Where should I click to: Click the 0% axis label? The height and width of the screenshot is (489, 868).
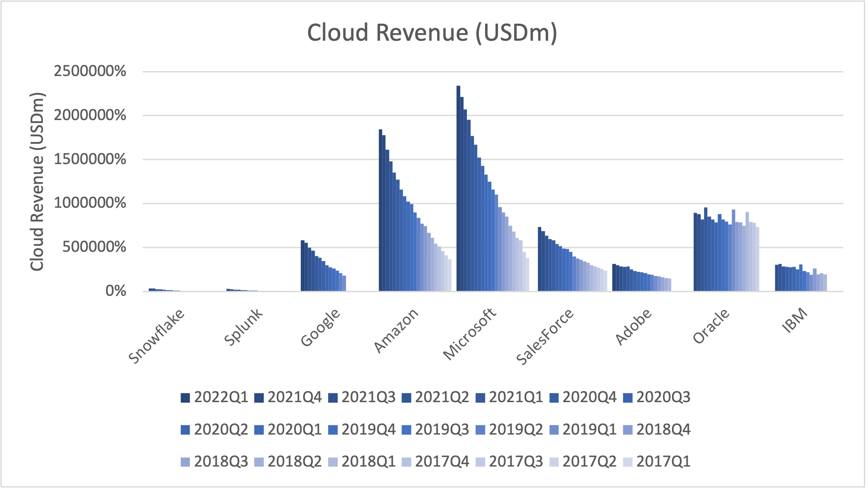116,291
